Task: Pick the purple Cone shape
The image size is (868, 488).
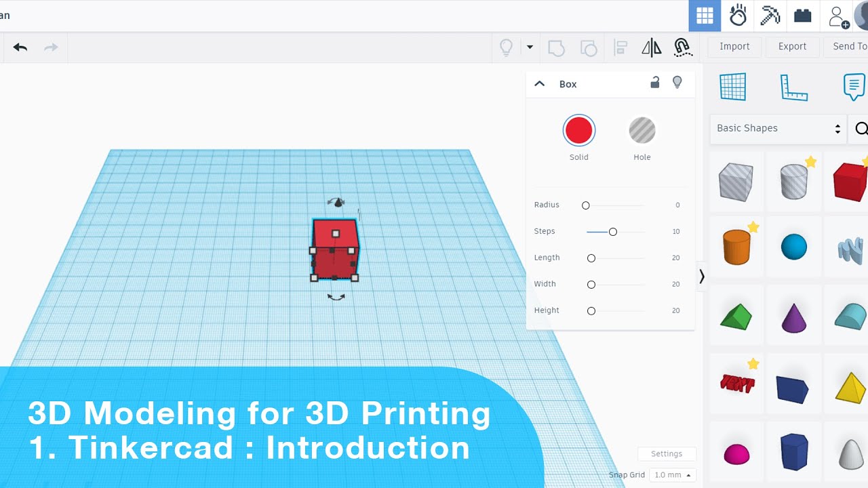Action: (794, 317)
